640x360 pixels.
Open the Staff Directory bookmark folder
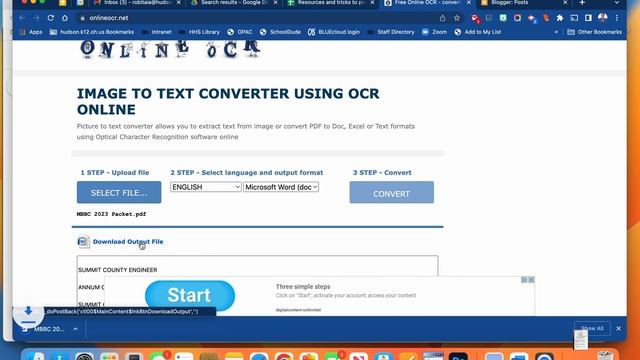[391, 32]
